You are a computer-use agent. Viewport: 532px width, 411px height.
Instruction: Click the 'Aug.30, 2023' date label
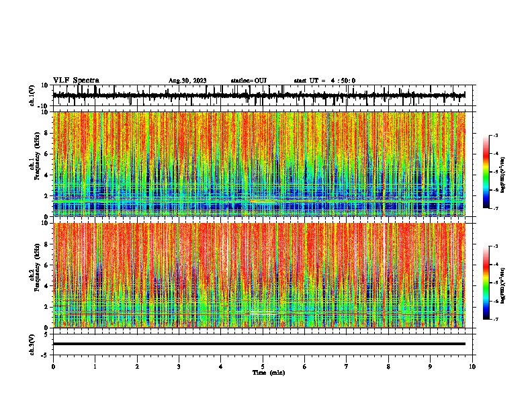pyautogui.click(x=187, y=81)
